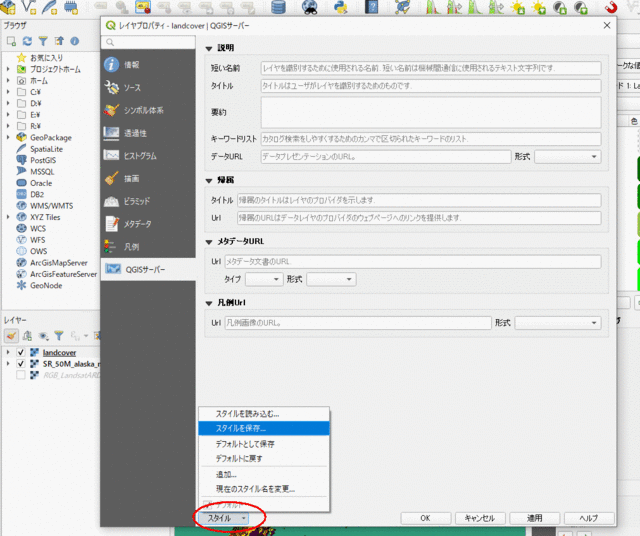Viewport: 640px width, 536px height.
Task: Open the スタイル dropdown button
Action: (224, 518)
